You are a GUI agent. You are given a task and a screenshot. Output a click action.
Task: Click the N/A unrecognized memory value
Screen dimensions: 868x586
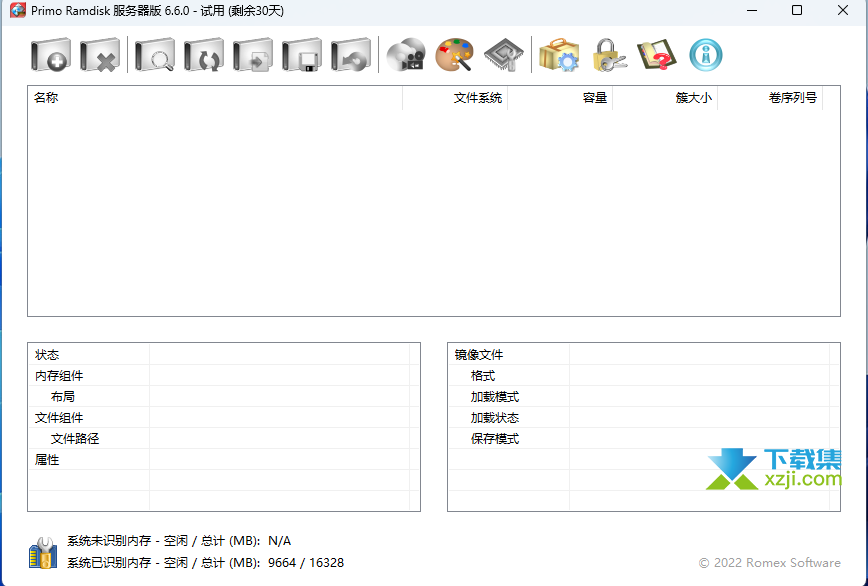point(280,541)
